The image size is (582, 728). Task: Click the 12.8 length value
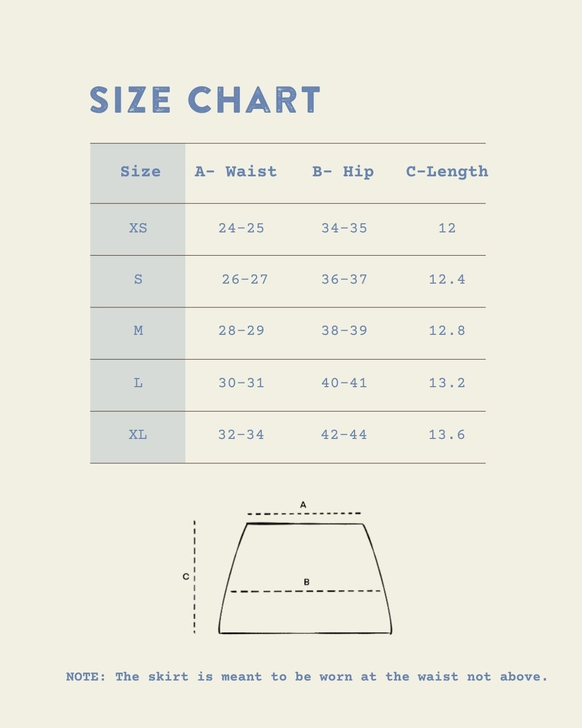(x=447, y=331)
